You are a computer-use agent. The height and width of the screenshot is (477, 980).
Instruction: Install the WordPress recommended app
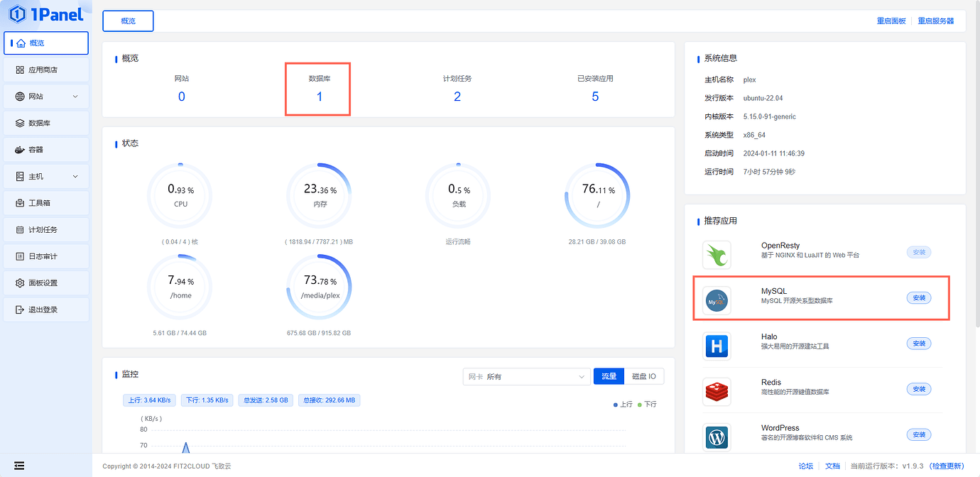919,434
